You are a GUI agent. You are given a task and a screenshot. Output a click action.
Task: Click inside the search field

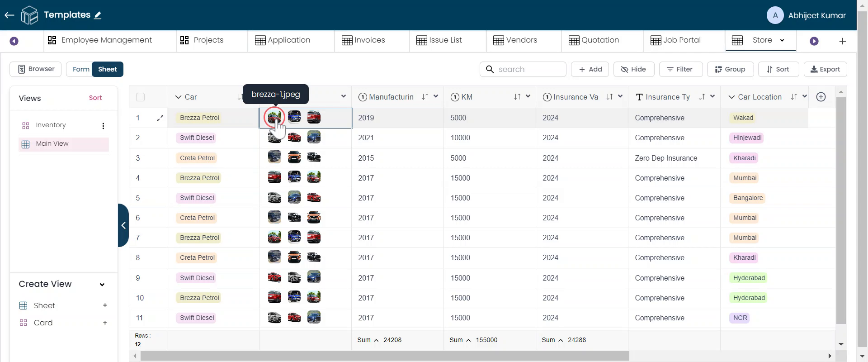coord(528,69)
